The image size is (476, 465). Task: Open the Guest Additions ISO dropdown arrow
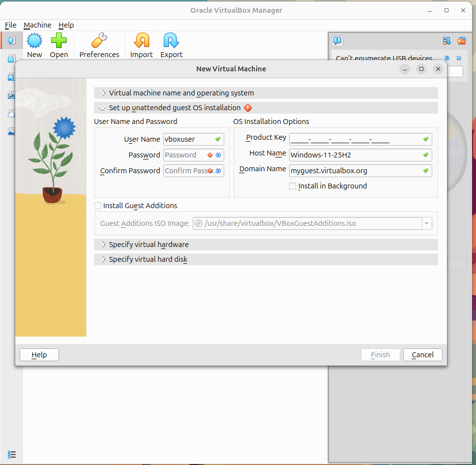[x=427, y=223]
